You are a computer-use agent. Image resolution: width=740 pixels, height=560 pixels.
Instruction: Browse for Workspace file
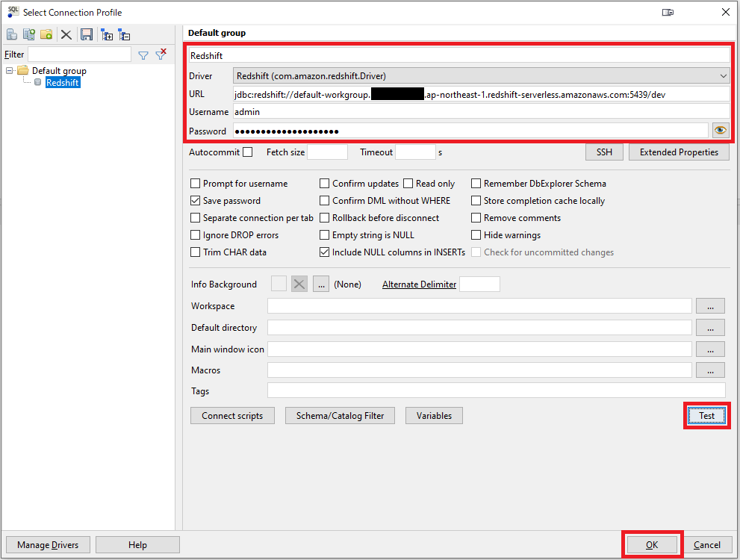pyautogui.click(x=710, y=305)
